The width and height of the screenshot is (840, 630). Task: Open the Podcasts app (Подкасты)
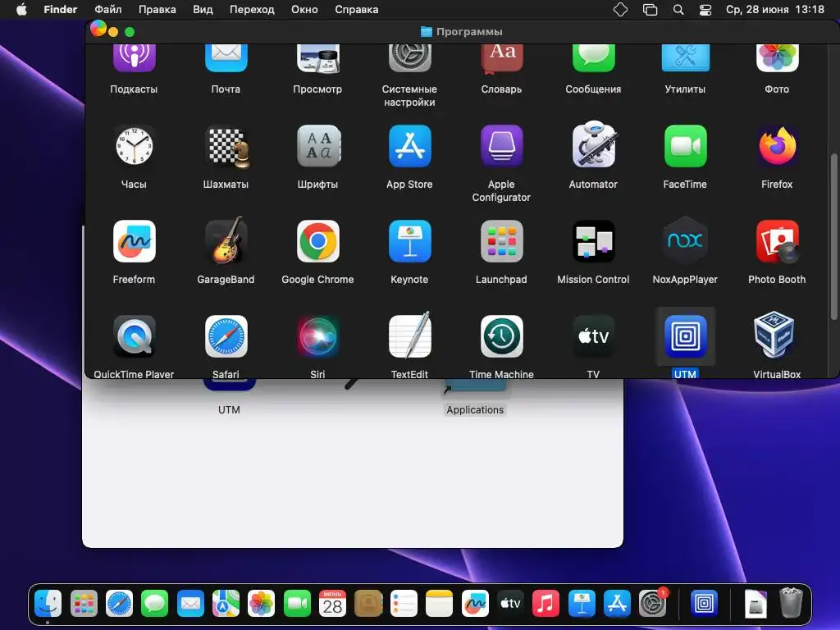pos(134,58)
